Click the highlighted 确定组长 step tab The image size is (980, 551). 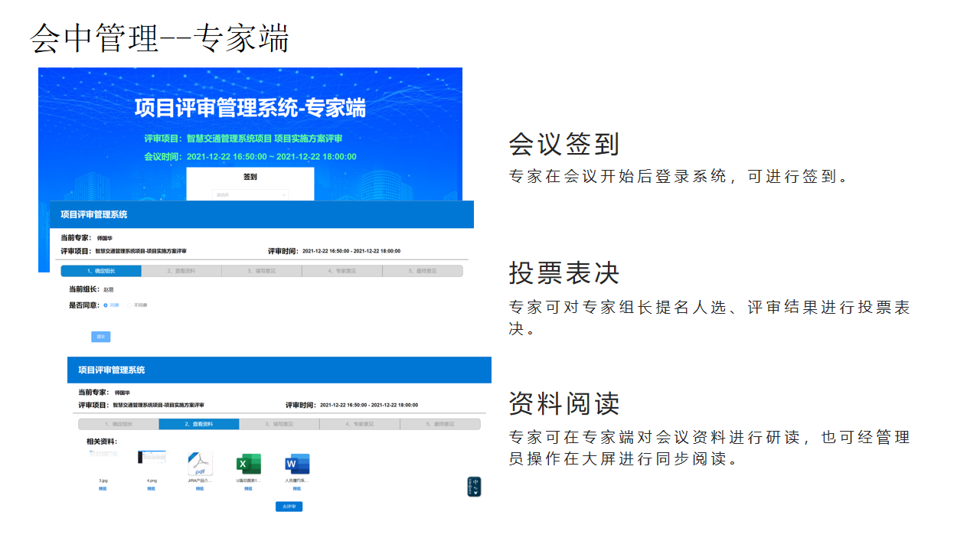pyautogui.click(x=101, y=271)
